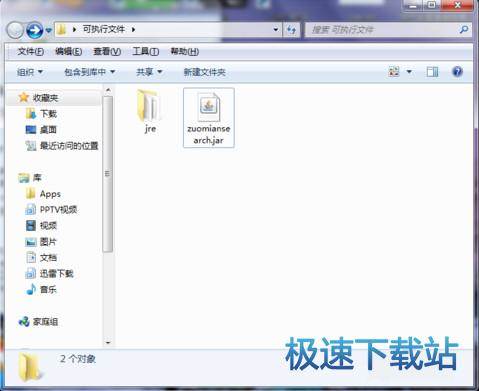The image size is (479, 391).
Task: Click the folder icon in address bar
Action: (x=61, y=30)
